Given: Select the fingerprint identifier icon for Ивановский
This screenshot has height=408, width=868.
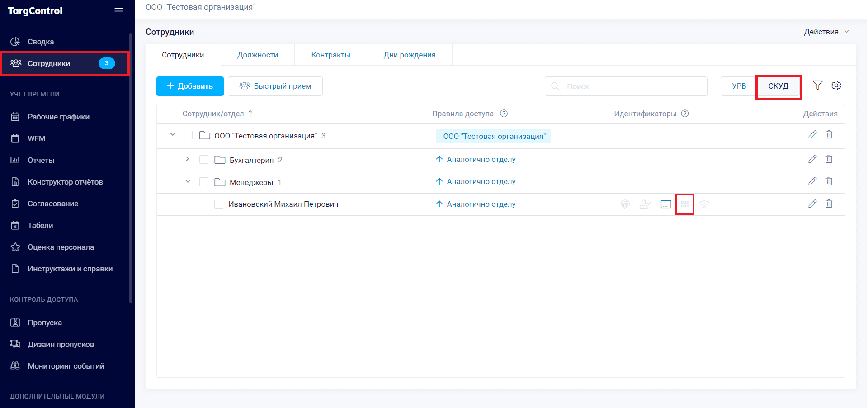Looking at the screenshot, I should [625, 204].
